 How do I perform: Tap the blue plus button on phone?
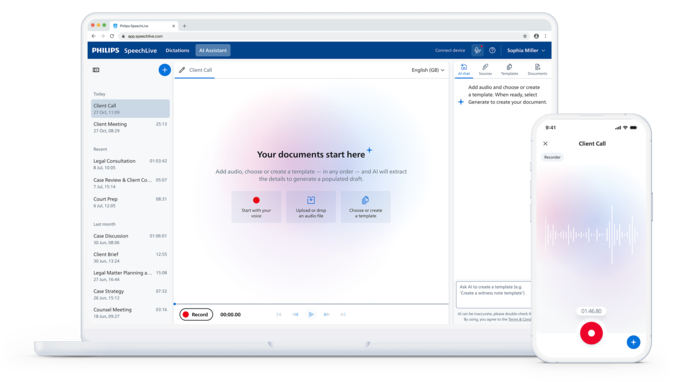point(633,342)
